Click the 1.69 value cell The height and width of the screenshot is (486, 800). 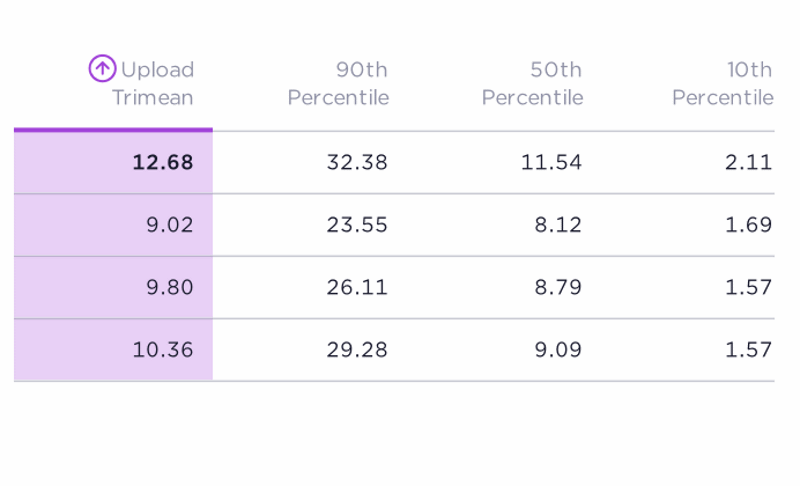tap(749, 225)
